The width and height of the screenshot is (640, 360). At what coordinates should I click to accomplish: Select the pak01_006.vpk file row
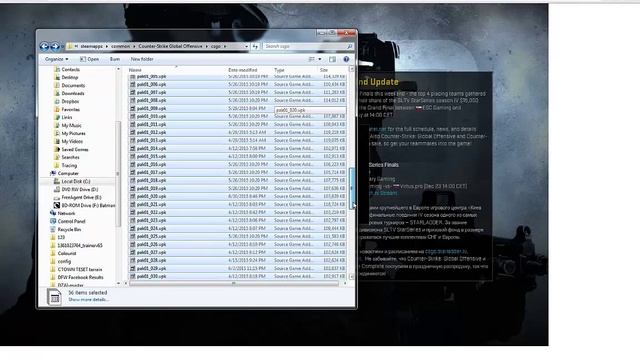point(238,84)
